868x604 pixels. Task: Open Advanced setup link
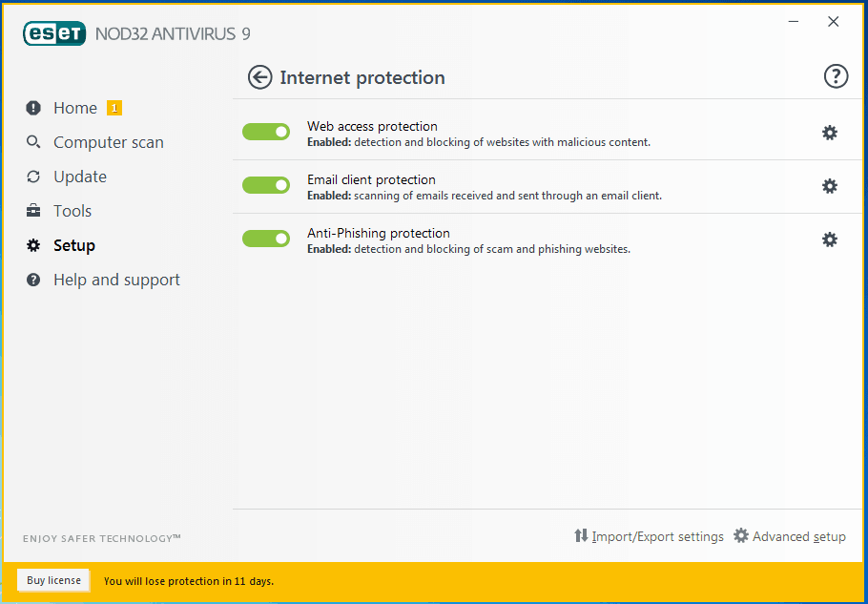click(798, 537)
